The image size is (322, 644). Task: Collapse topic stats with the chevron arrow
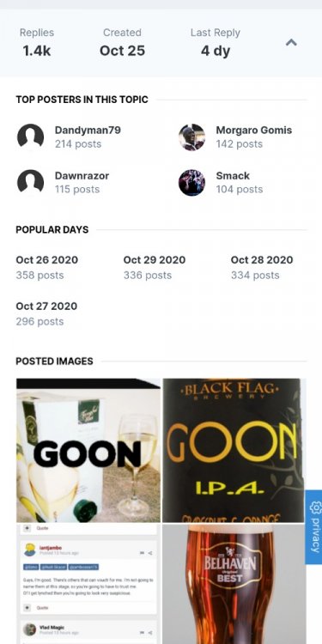point(291,42)
